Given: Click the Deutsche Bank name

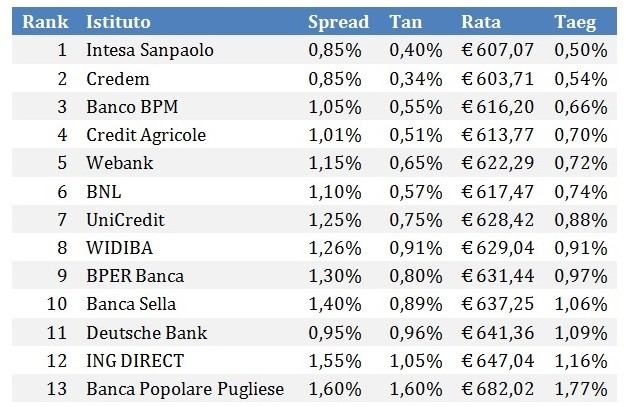Looking at the screenshot, I should pyautogui.click(x=145, y=331).
